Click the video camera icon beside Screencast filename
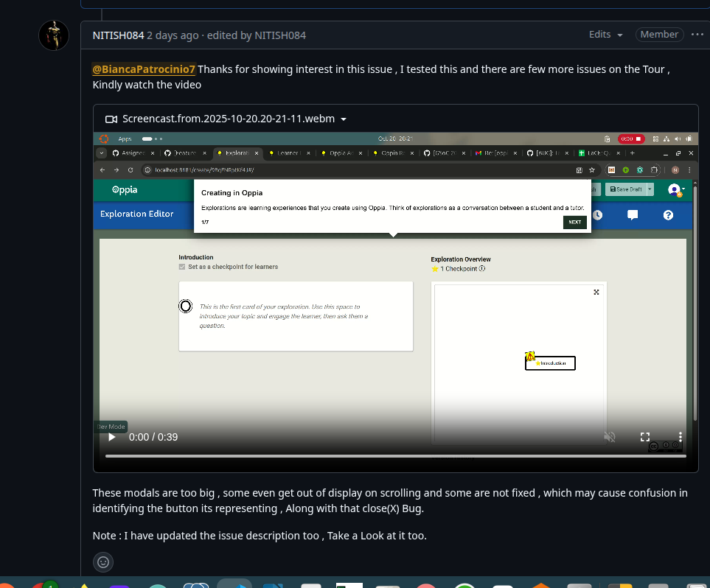 pyautogui.click(x=111, y=119)
